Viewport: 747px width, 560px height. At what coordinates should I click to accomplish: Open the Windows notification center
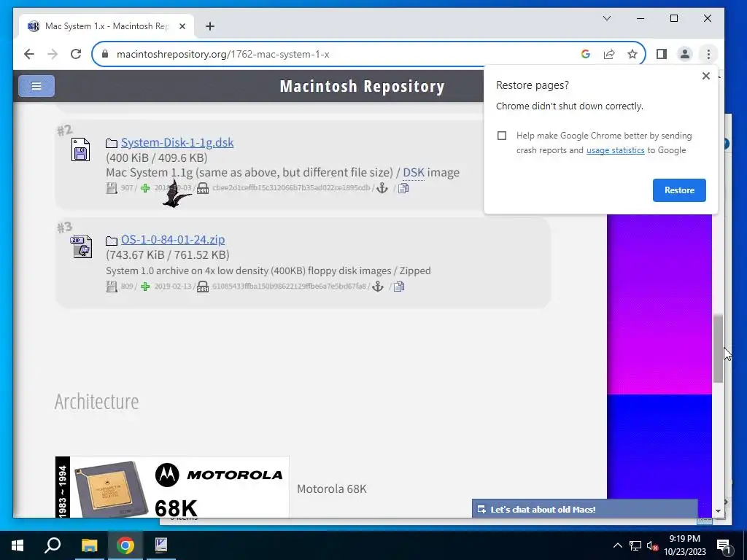coord(723,545)
